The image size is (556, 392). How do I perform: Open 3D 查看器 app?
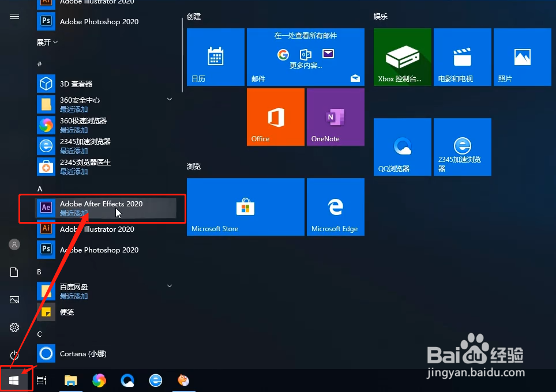106,84
